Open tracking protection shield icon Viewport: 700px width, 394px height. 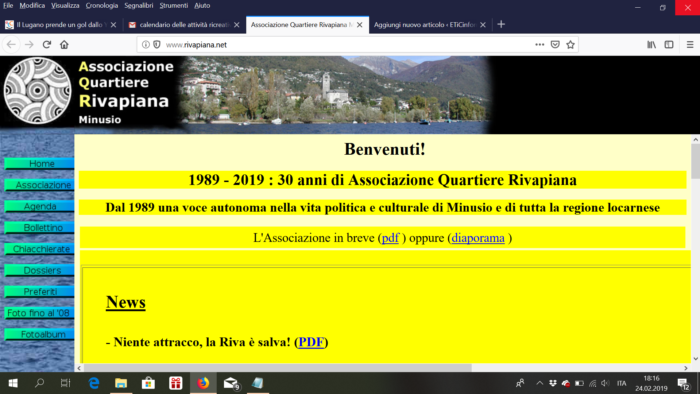tap(157, 45)
